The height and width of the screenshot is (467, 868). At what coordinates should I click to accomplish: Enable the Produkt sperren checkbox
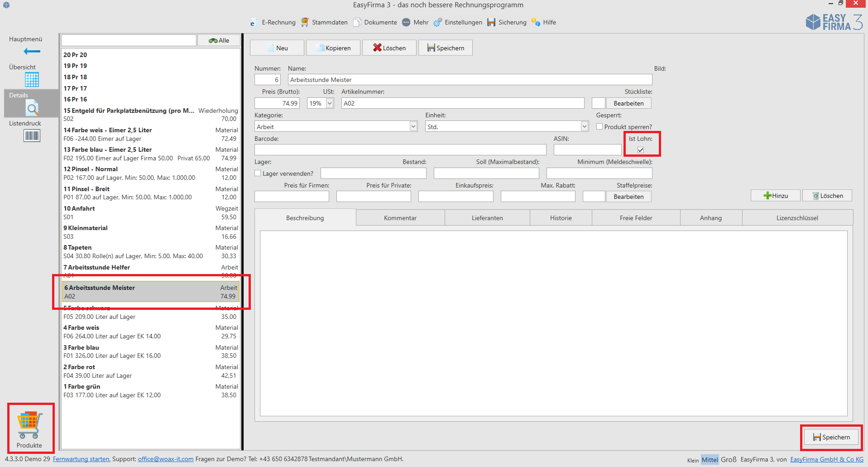[x=599, y=127]
